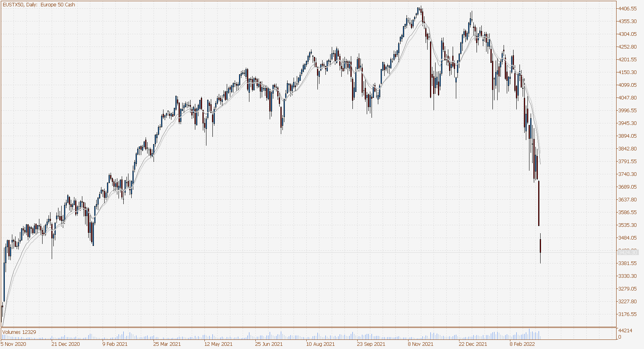
Task: Click the 4150.30 price axis label
Action: 627,72
